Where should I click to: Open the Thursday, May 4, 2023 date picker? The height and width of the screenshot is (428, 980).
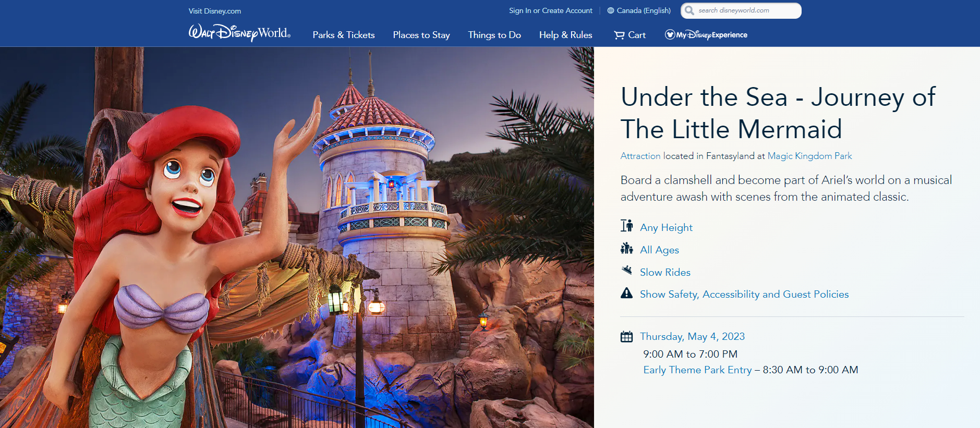pos(692,336)
